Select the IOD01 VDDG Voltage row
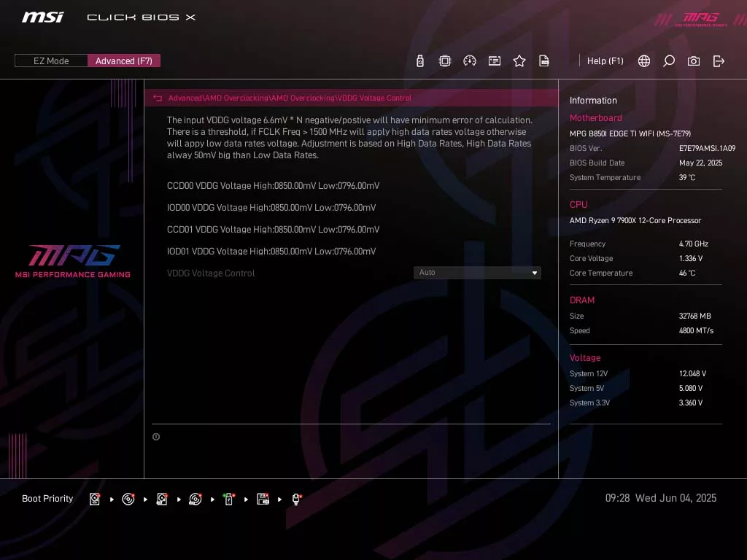Image resolution: width=747 pixels, height=560 pixels. tap(271, 252)
